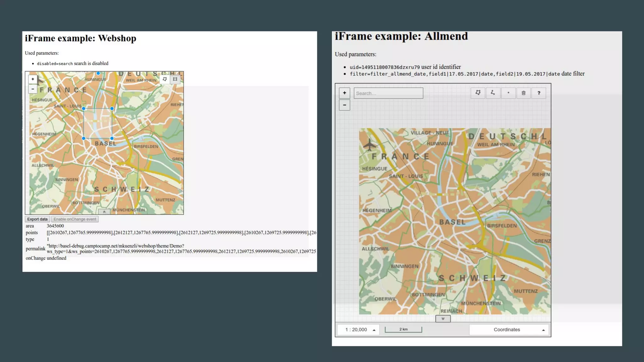This screenshot has height=362, width=644.
Task: Expand the Webshop map footer with the up chevron
Action: tap(104, 212)
